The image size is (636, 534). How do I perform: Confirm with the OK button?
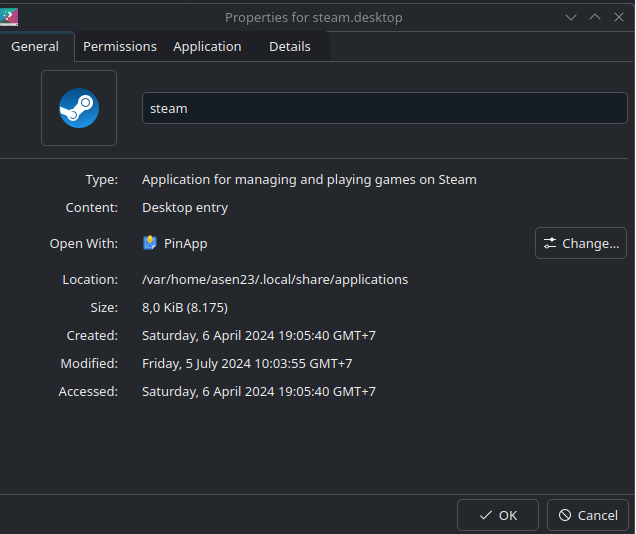(x=498, y=515)
